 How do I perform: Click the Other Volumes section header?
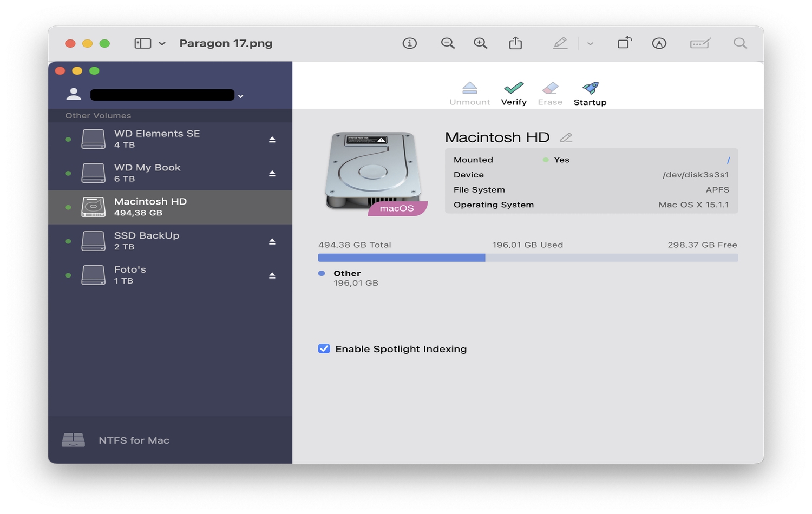pos(98,115)
